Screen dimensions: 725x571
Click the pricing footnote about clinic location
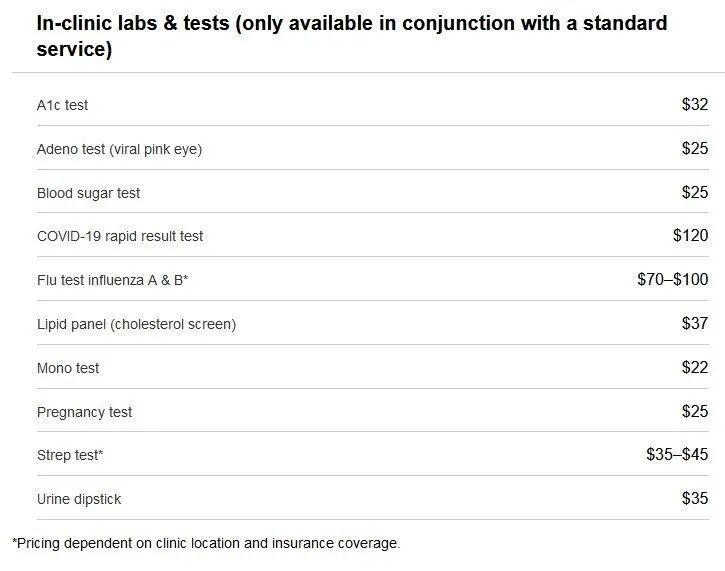[206, 543]
